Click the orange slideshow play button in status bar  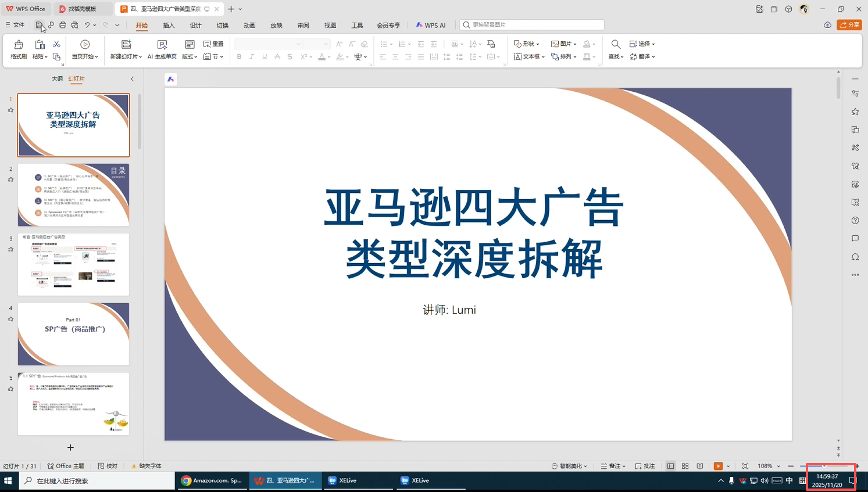(718, 466)
